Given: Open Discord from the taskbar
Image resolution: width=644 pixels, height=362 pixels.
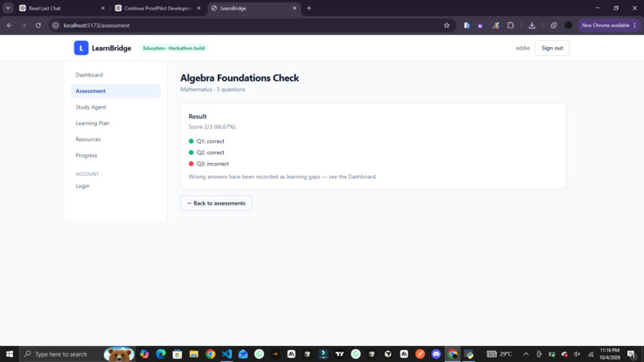Looking at the screenshot, I should click(436, 354).
